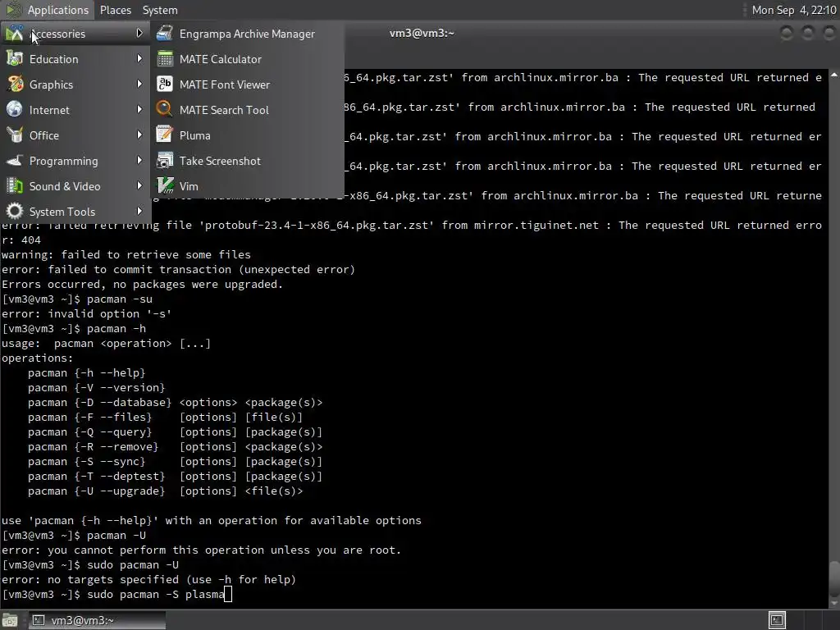Open the System menu
The height and width of the screenshot is (630, 840).
160,10
